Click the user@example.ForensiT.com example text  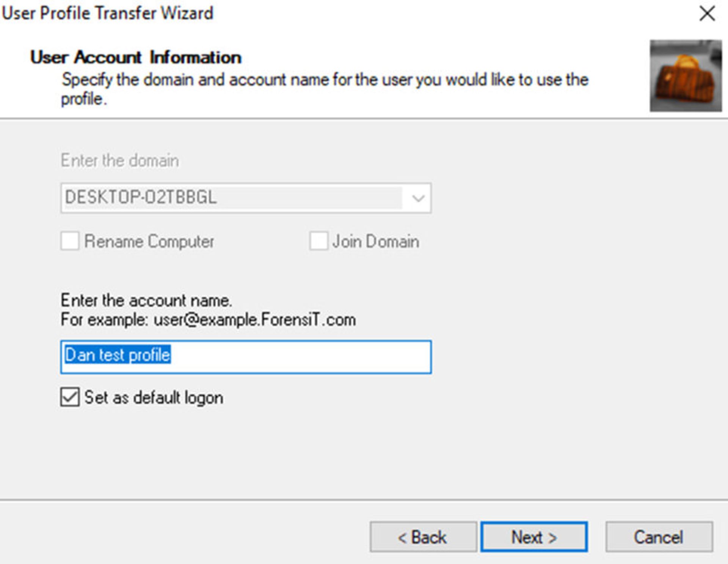tap(254, 320)
